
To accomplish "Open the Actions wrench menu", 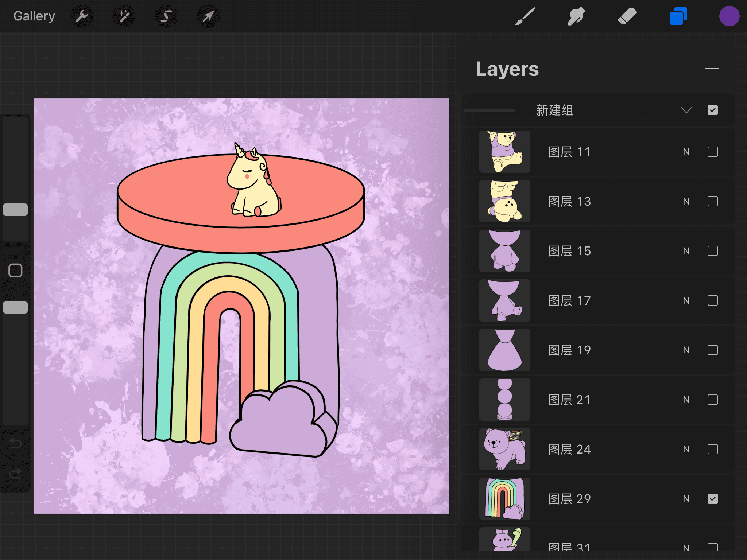I will [82, 16].
